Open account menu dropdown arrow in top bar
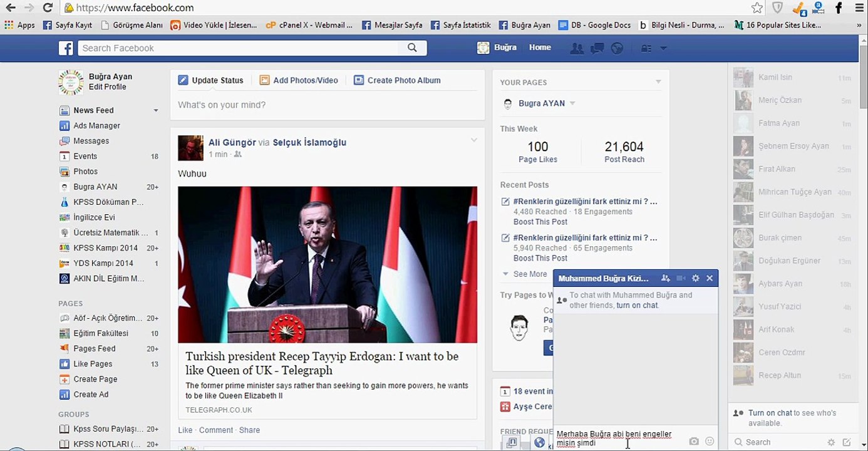Screen dimensions: 868x451 (x=663, y=48)
